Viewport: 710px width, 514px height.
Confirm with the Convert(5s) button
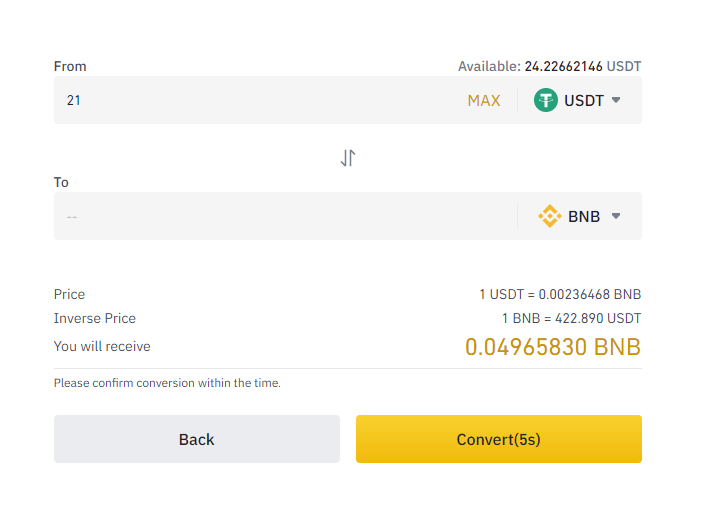(x=499, y=439)
